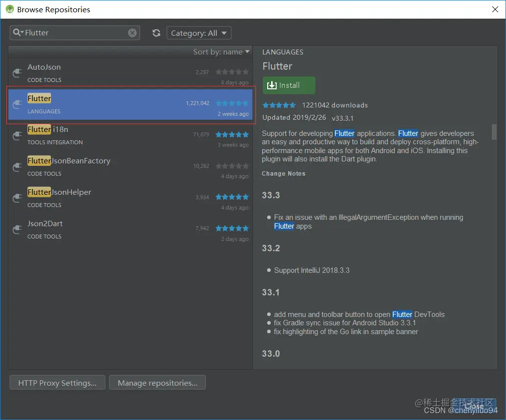Click 'Support IntelliJ 2018.3.3' note
The height and width of the screenshot is (420, 506).
(x=312, y=270)
